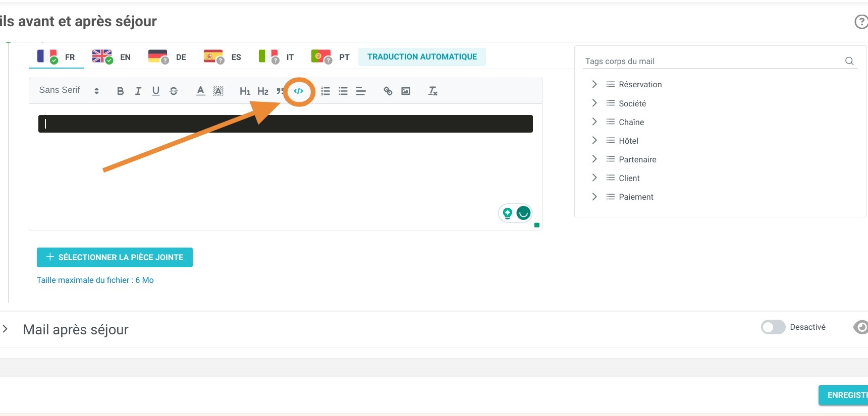Click the green Grammarly status icon
The height and width of the screenshot is (416, 868).
(524, 213)
